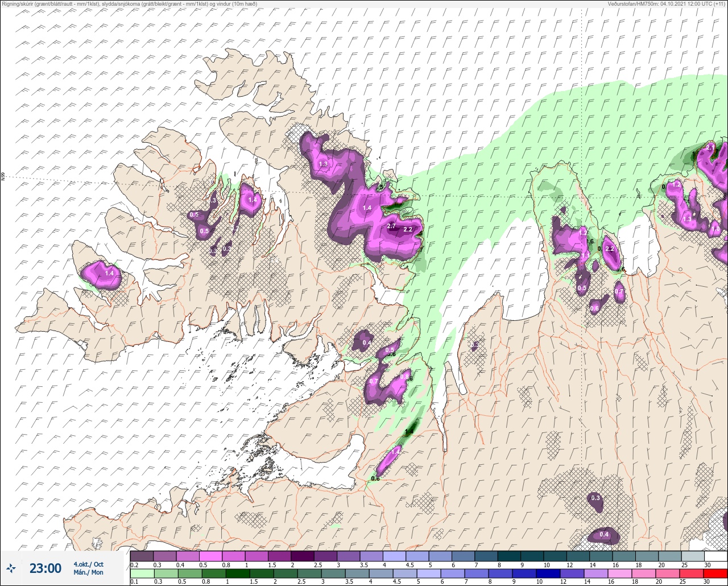Click the 2.1 snowfall value at the northeast edge
This screenshot has height=586, width=728.
pos(710,148)
